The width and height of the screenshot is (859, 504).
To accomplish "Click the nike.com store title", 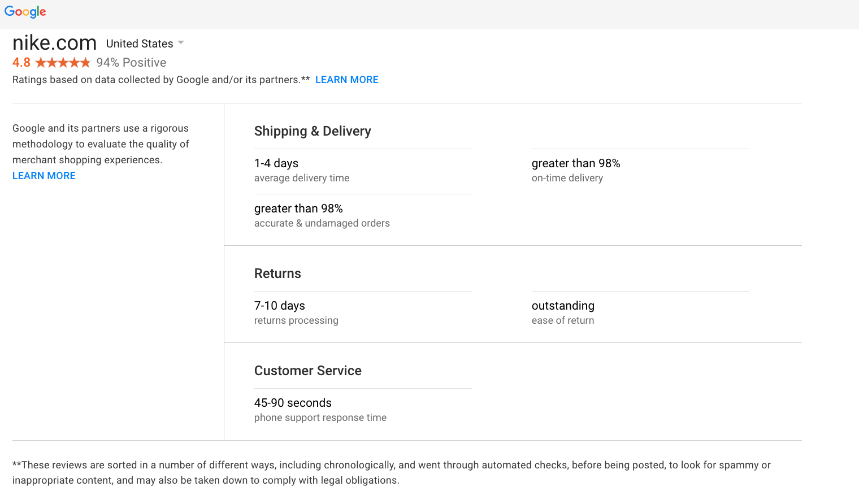I will pos(55,43).
